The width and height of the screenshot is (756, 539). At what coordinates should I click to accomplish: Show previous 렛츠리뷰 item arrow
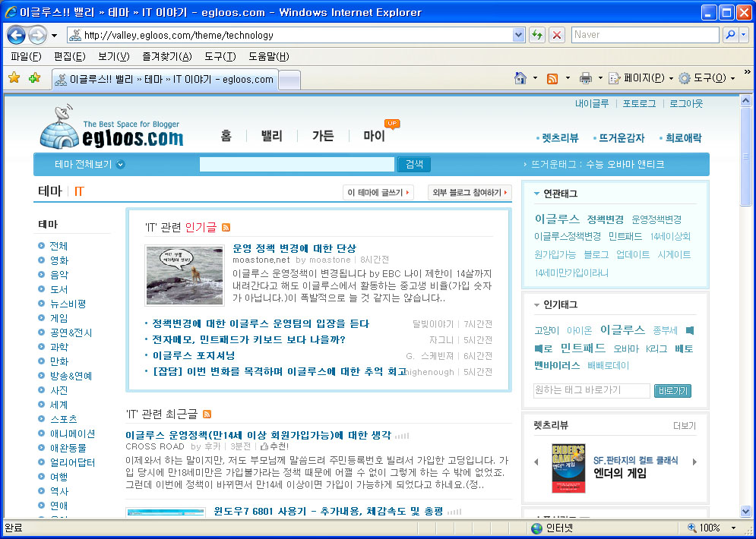(536, 462)
